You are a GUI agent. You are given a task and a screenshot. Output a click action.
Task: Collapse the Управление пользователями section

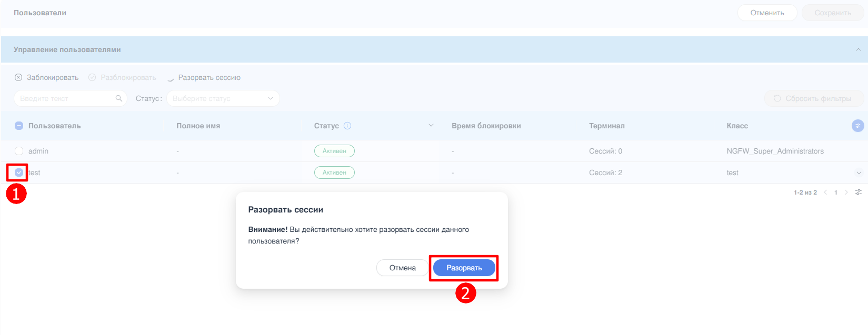pos(858,49)
